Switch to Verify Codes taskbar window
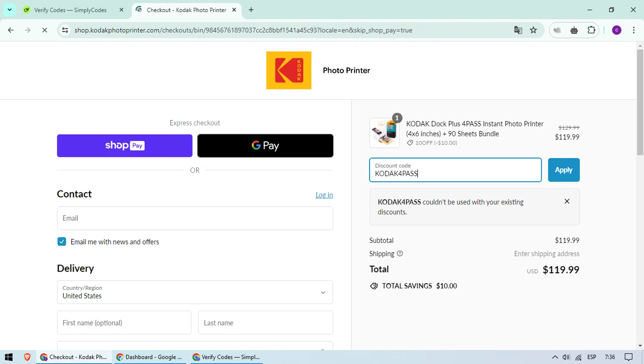The width and height of the screenshot is (644, 364). pyautogui.click(x=227, y=357)
